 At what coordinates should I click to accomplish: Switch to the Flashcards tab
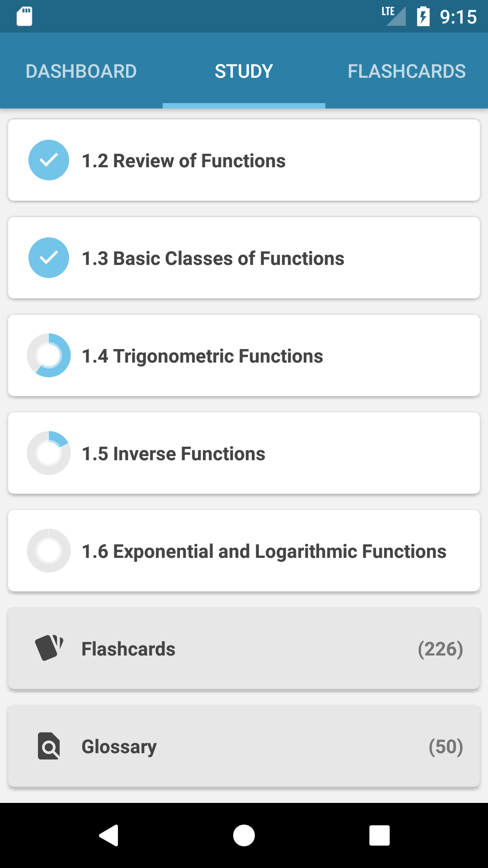click(x=407, y=71)
